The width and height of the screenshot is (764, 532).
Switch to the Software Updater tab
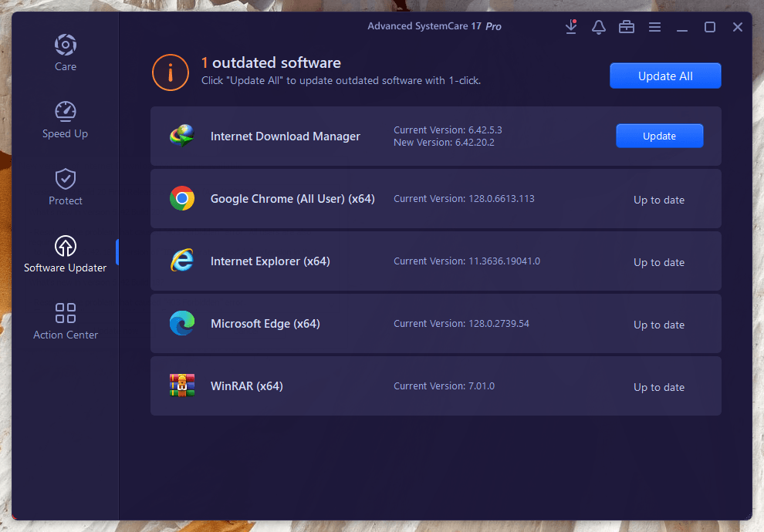click(x=66, y=254)
